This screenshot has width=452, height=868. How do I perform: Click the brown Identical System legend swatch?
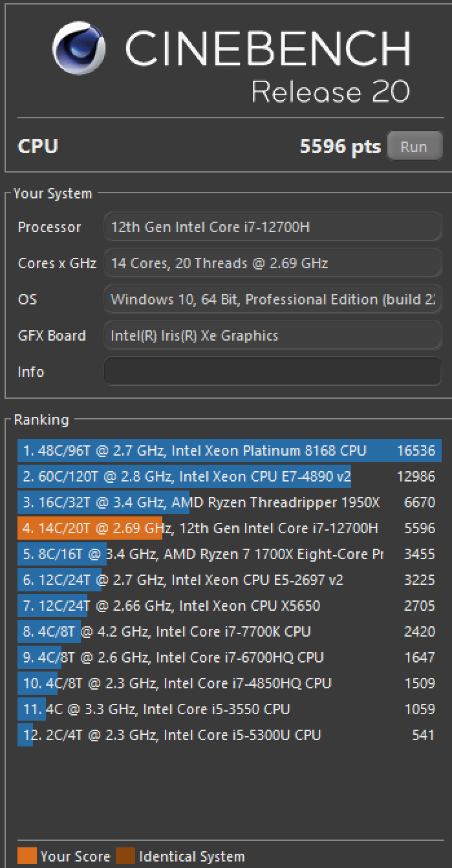pos(125,856)
